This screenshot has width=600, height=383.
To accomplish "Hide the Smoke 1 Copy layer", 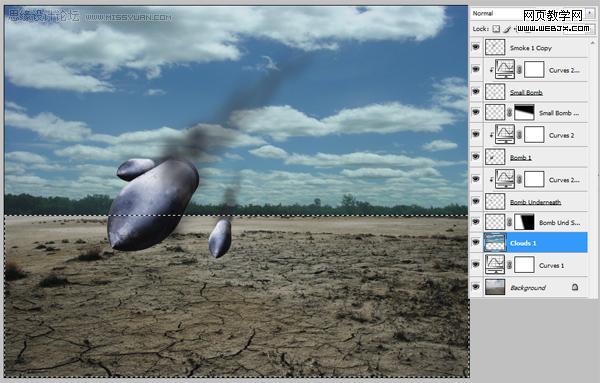I will point(476,47).
